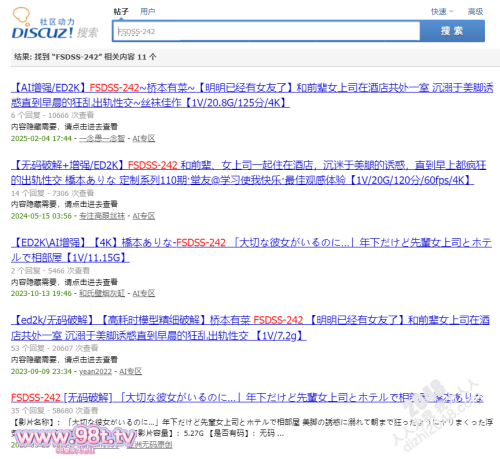This screenshot has height=459, width=500.
Task: Open result titled FSDSS-242 [无码破解]
Action: point(247,397)
